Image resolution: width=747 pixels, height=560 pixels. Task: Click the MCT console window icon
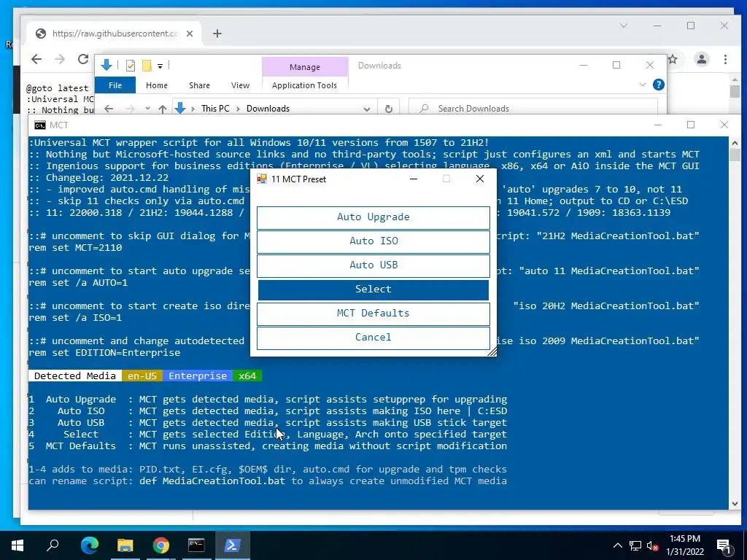[x=40, y=125]
